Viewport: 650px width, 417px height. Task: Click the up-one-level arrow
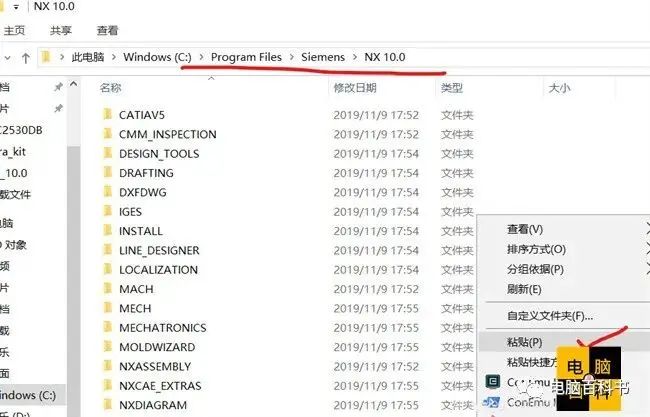[26, 58]
